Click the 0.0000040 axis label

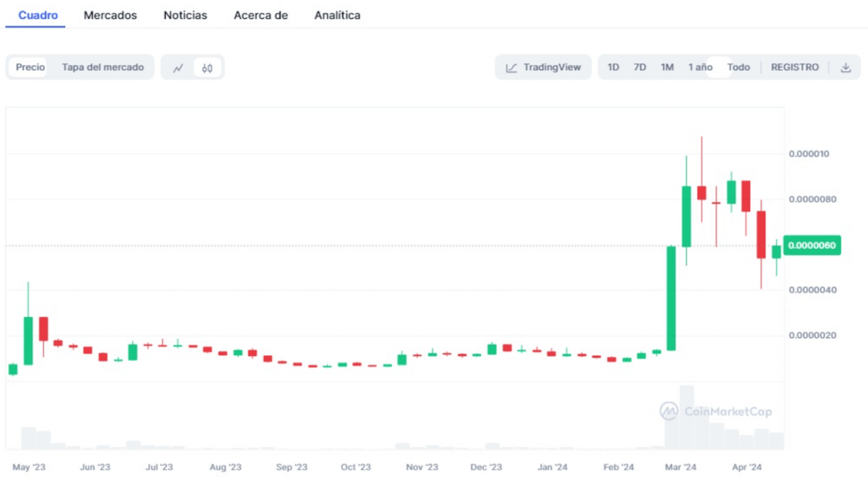(812, 290)
